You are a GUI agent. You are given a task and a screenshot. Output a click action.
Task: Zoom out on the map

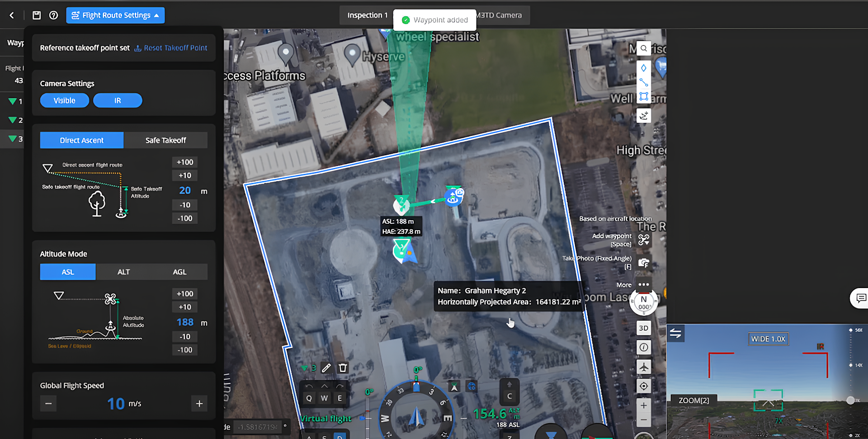[644, 420]
